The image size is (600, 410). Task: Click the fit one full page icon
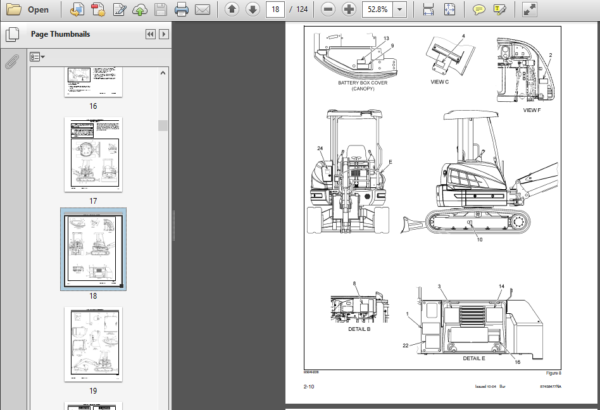(449, 9)
